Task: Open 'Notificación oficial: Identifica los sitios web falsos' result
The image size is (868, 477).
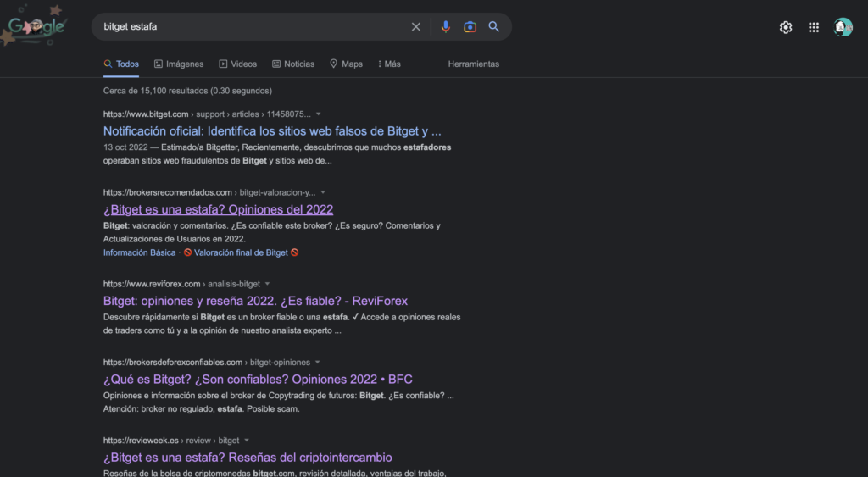Action: click(272, 131)
